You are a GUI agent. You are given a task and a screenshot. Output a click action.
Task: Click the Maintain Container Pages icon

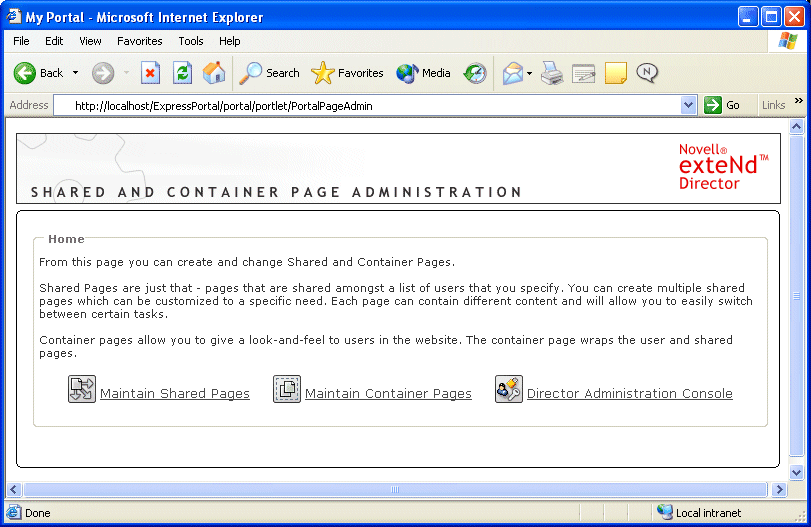click(287, 389)
